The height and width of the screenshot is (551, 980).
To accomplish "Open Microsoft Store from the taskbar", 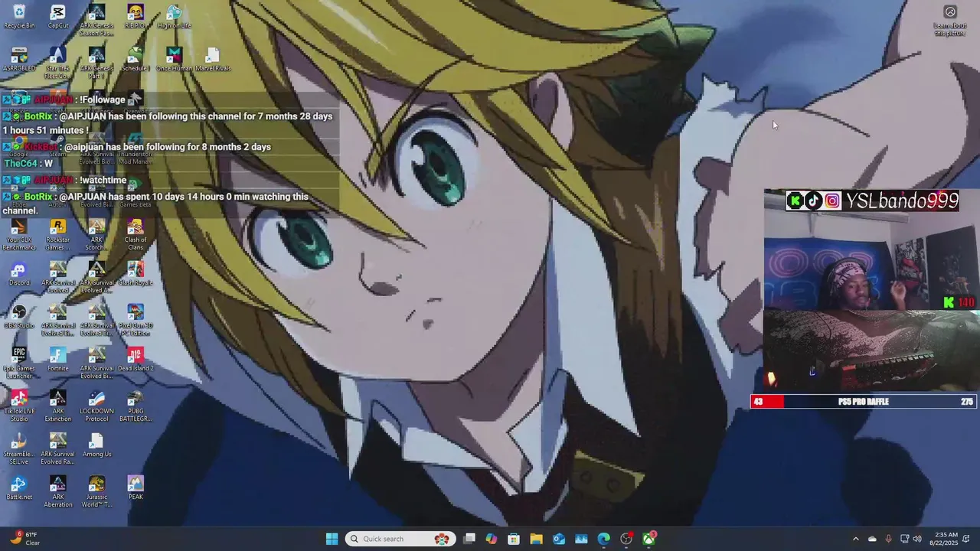I will [514, 539].
